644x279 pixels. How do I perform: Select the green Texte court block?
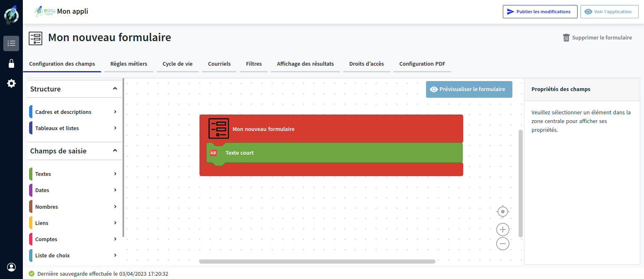click(x=332, y=153)
